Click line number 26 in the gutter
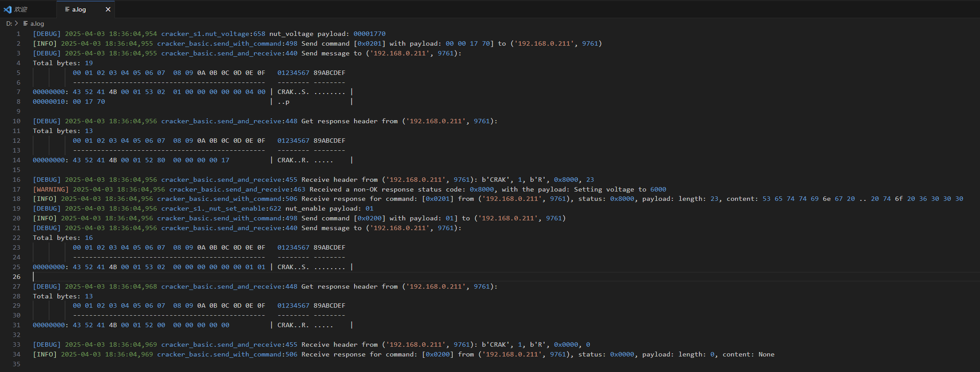Image resolution: width=980 pixels, height=372 pixels. point(16,277)
